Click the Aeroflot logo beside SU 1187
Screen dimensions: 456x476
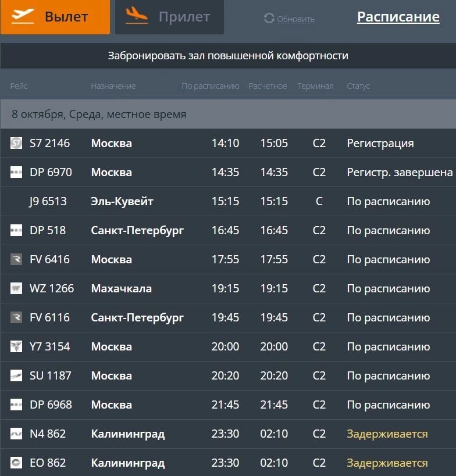pyautogui.click(x=16, y=375)
